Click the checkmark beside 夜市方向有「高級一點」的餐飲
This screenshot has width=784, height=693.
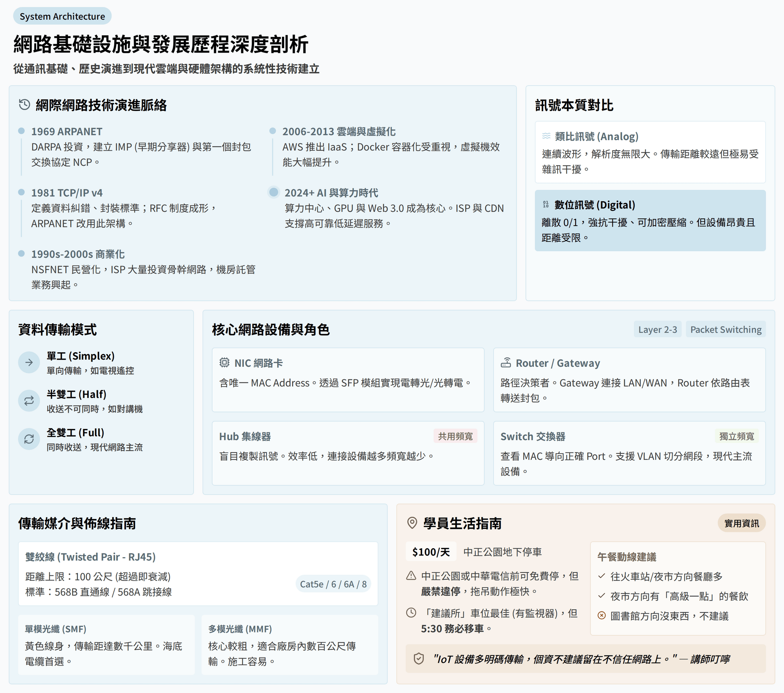[x=602, y=596]
